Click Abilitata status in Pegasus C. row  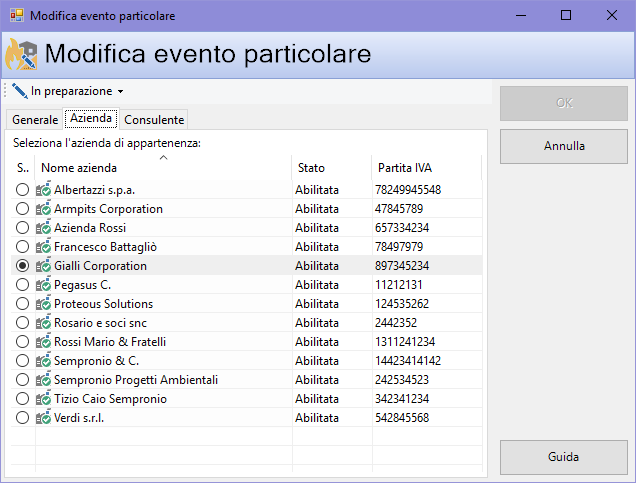tap(317, 285)
